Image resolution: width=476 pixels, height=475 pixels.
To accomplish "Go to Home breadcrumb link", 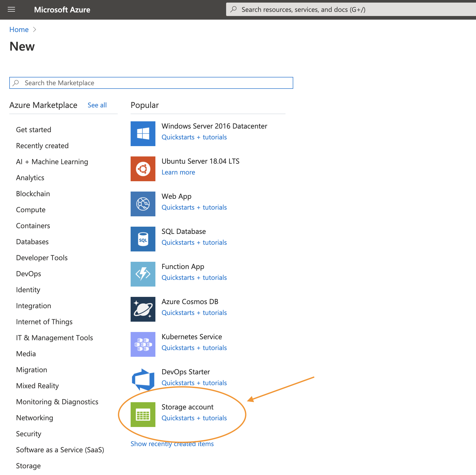I will click(19, 29).
